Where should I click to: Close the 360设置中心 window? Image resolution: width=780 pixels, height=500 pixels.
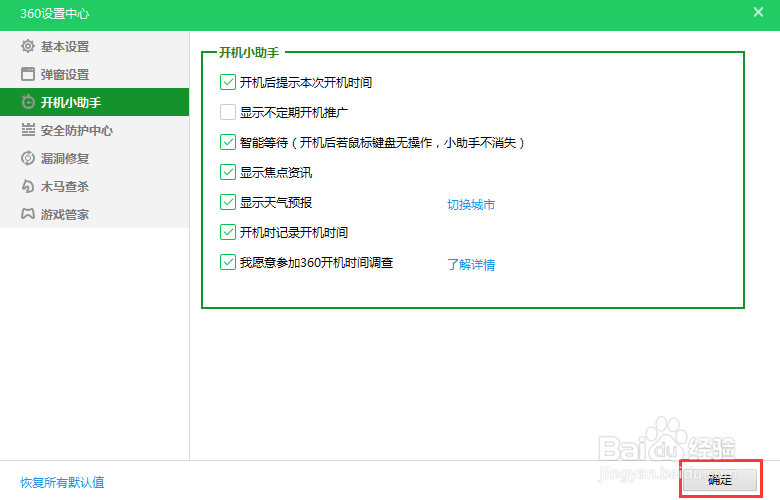tap(758, 12)
